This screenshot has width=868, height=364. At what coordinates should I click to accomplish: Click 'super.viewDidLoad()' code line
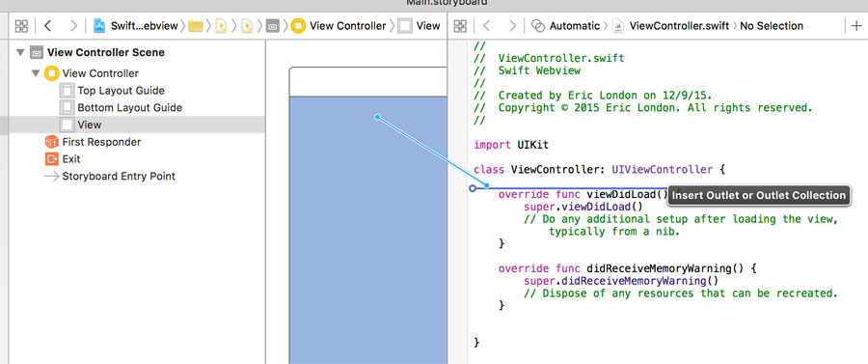click(583, 208)
